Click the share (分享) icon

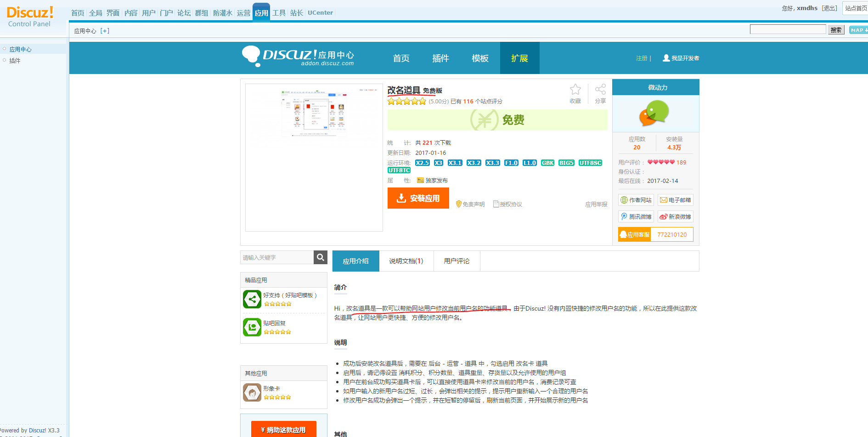(600, 90)
